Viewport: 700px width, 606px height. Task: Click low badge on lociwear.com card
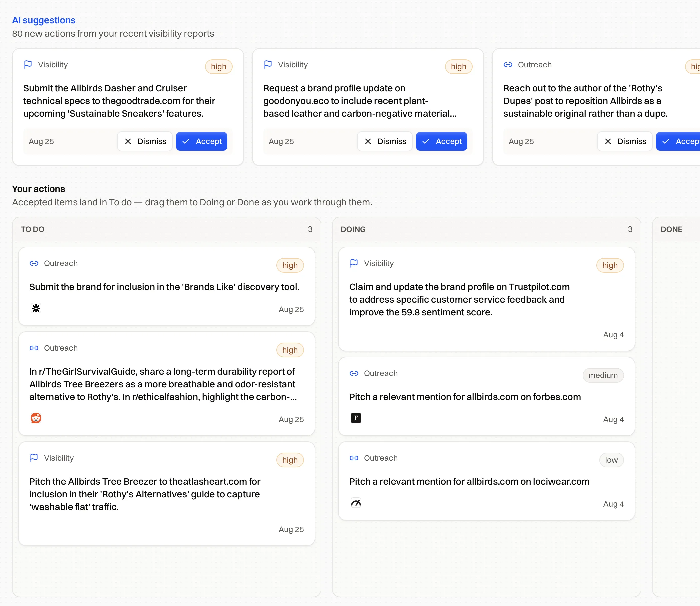(611, 460)
